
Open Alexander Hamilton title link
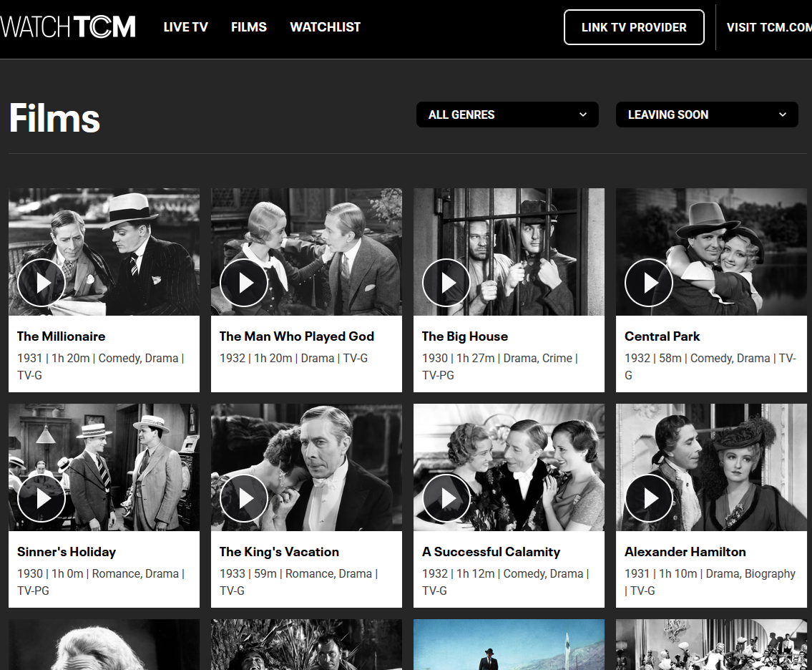[685, 552]
